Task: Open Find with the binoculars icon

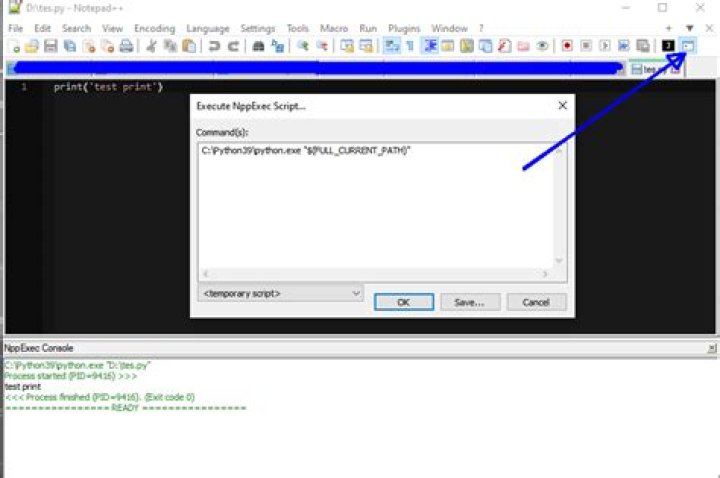Action: click(259, 46)
